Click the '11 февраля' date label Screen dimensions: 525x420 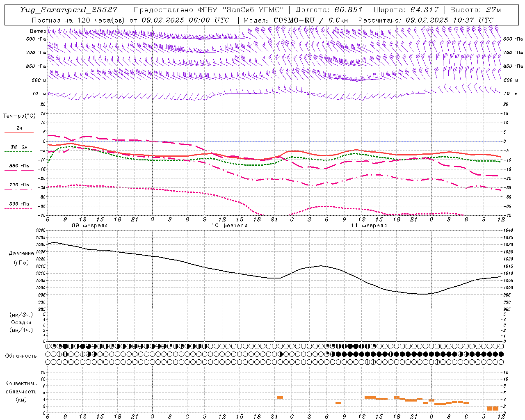369,226
